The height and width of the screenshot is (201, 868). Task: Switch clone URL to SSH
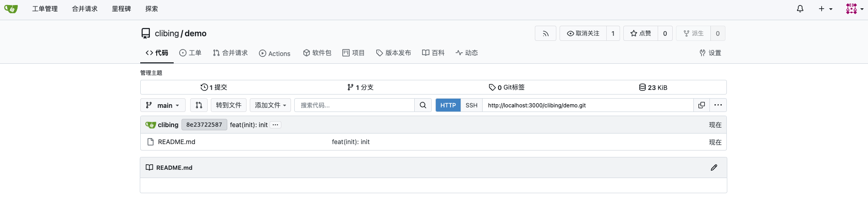[471, 105]
